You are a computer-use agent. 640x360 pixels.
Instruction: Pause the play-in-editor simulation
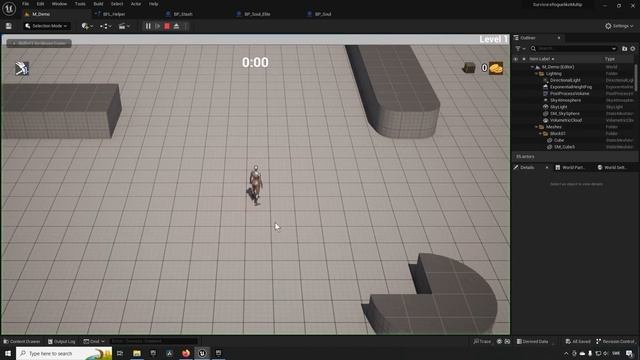click(x=148, y=26)
